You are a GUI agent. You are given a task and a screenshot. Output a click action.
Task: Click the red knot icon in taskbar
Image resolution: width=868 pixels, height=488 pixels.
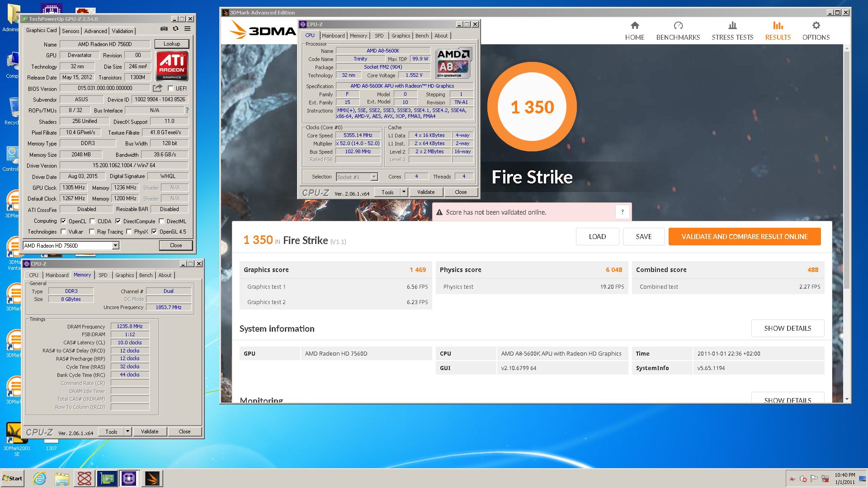tap(84, 479)
